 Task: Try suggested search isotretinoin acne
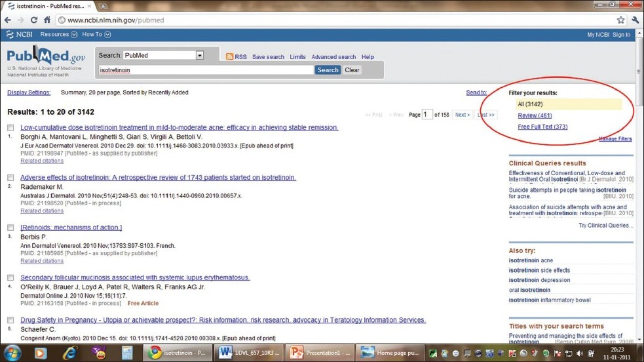531,260
